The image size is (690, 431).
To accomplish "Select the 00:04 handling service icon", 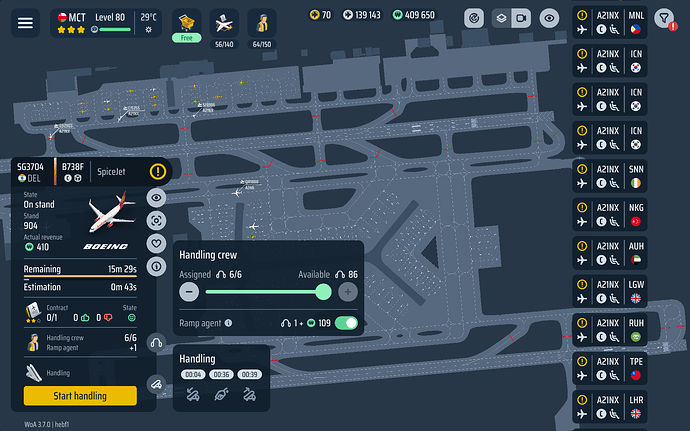I will click(193, 394).
